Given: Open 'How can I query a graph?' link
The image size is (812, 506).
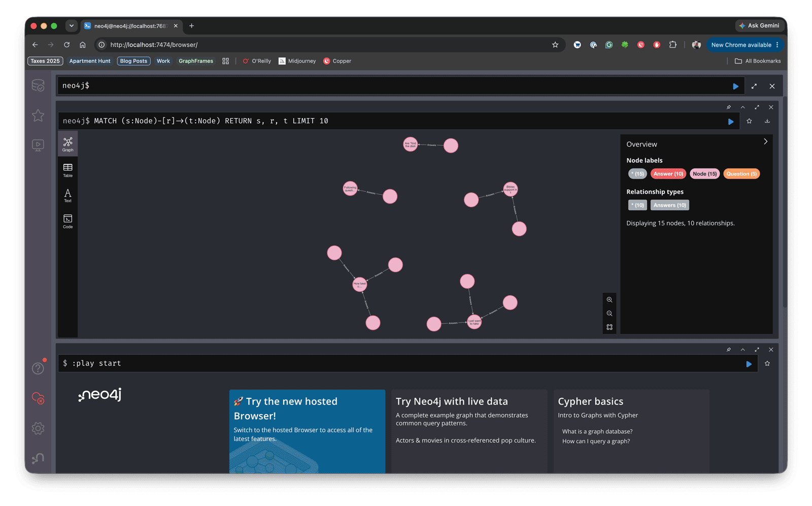Looking at the screenshot, I should click(x=596, y=441).
